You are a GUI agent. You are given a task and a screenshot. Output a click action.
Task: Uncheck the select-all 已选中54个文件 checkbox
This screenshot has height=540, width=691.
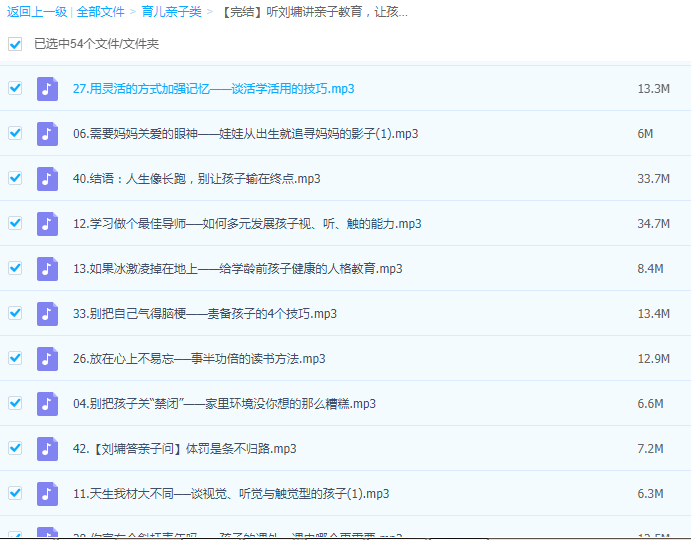pos(15,44)
